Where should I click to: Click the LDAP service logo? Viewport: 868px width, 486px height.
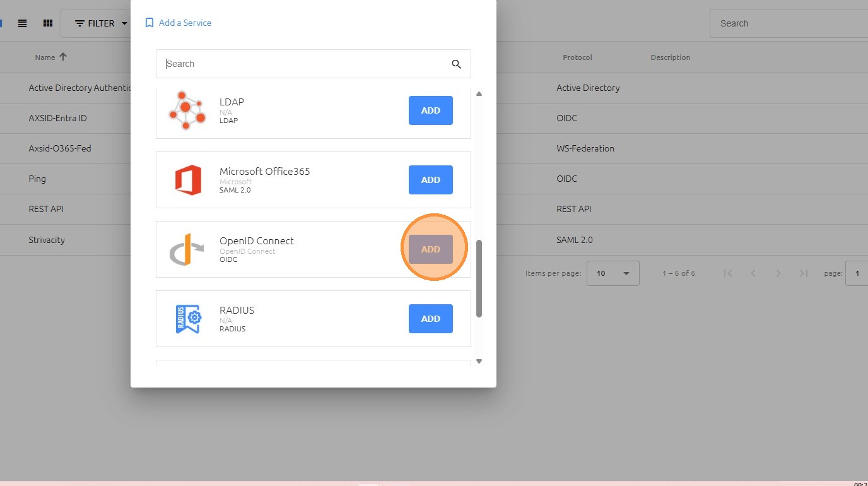click(x=187, y=110)
